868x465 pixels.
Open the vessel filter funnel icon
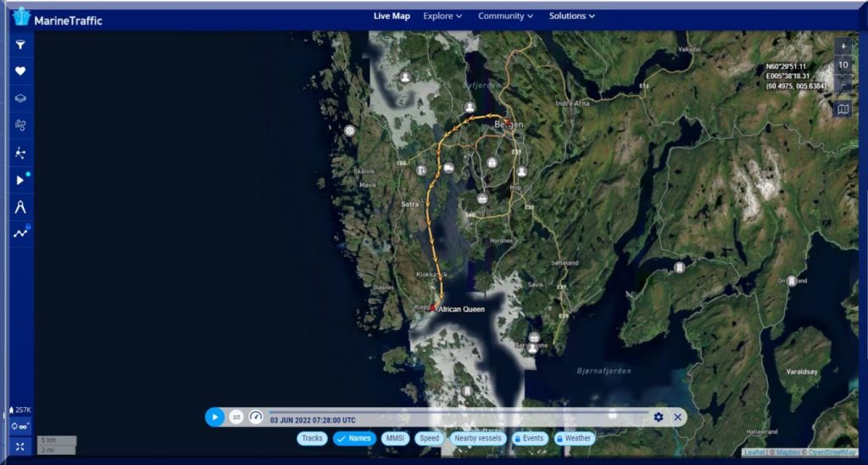click(x=21, y=45)
